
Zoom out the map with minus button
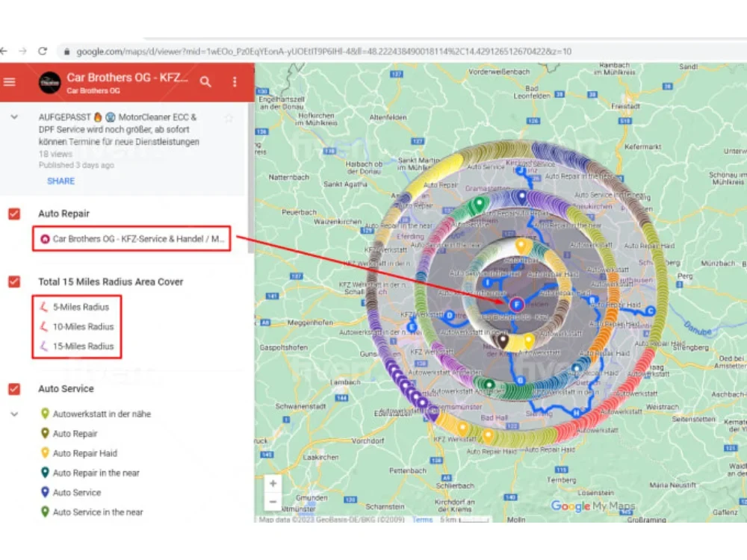coord(273,502)
